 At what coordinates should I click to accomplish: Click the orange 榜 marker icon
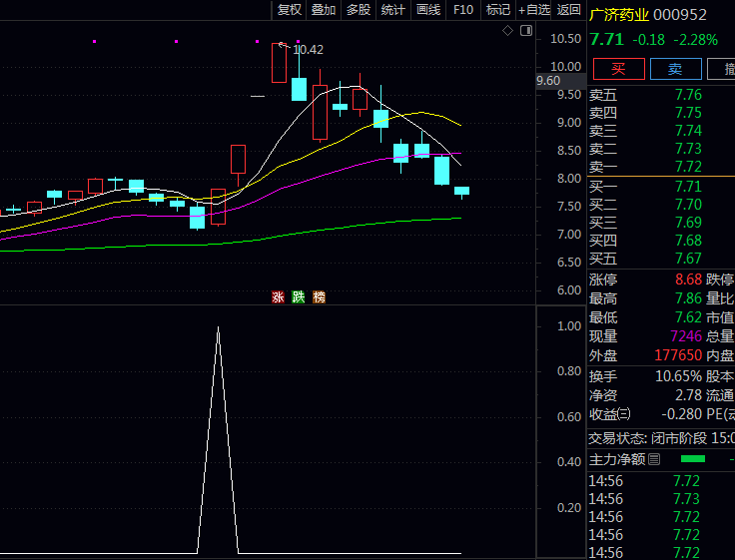pos(319,297)
